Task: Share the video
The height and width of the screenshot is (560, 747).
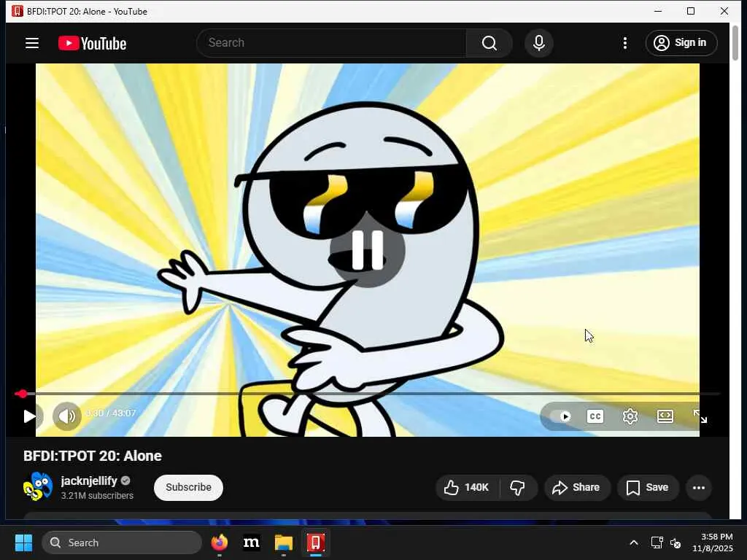Action: 577,488
